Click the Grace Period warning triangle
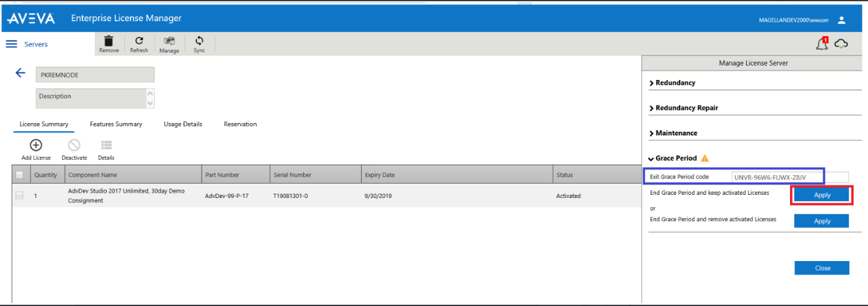The width and height of the screenshot is (868, 306). pyautogui.click(x=705, y=158)
